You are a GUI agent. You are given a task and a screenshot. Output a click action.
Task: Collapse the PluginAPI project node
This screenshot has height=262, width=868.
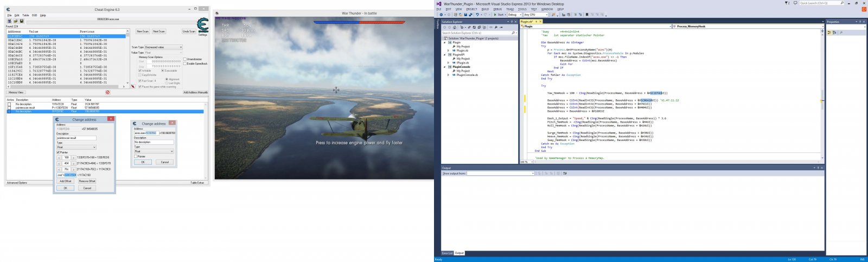[445, 54]
